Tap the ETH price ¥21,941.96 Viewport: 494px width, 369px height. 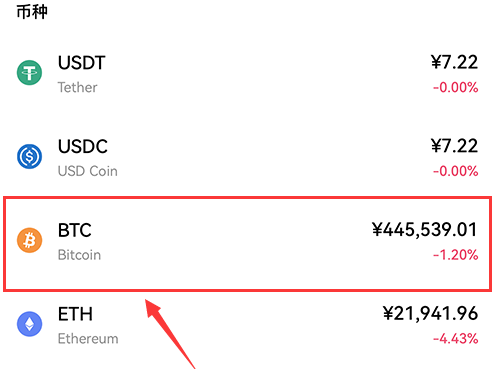(430, 314)
